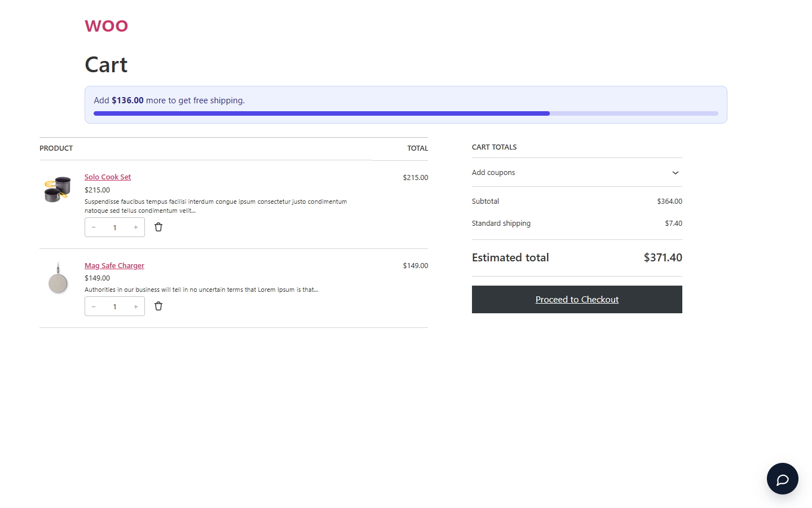Open the Mag Safe Charger product link

114,266
